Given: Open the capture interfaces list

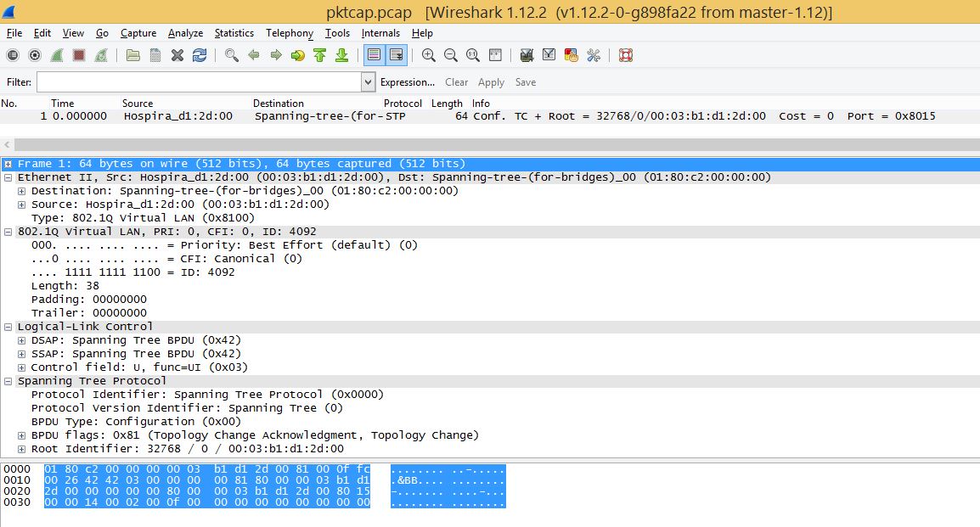Looking at the screenshot, I should tap(13, 55).
